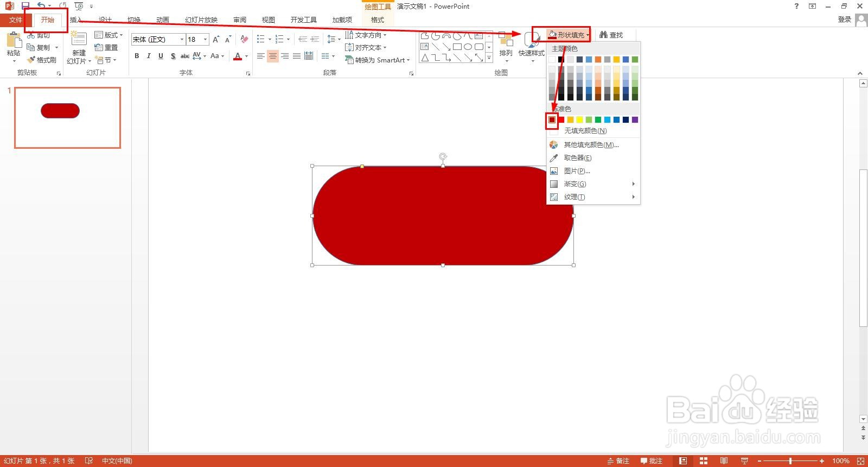Screen dimensions: 868x467
Task: Clear all formatting with the eraser icon
Action: [244, 39]
